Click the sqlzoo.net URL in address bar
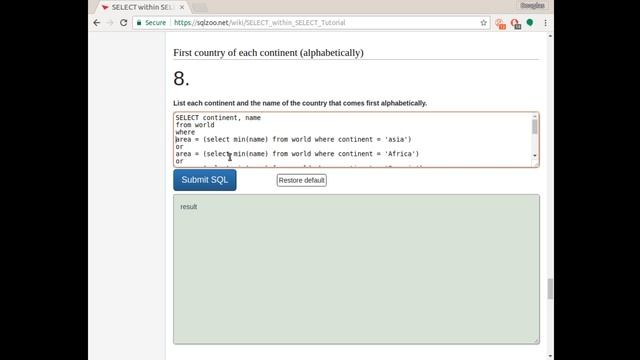The image size is (640, 360). click(x=260, y=23)
